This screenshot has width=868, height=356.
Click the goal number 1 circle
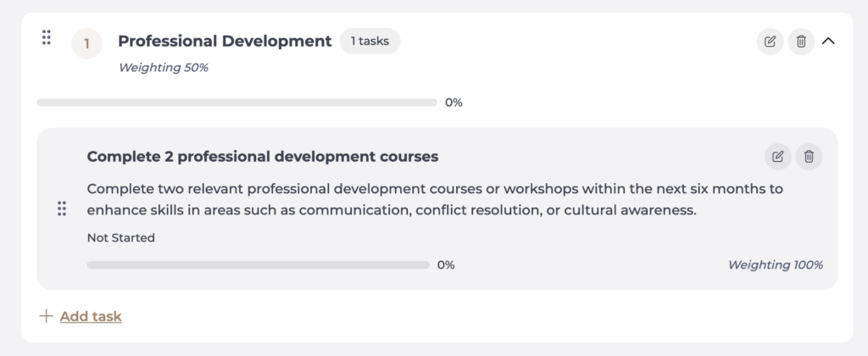click(87, 43)
